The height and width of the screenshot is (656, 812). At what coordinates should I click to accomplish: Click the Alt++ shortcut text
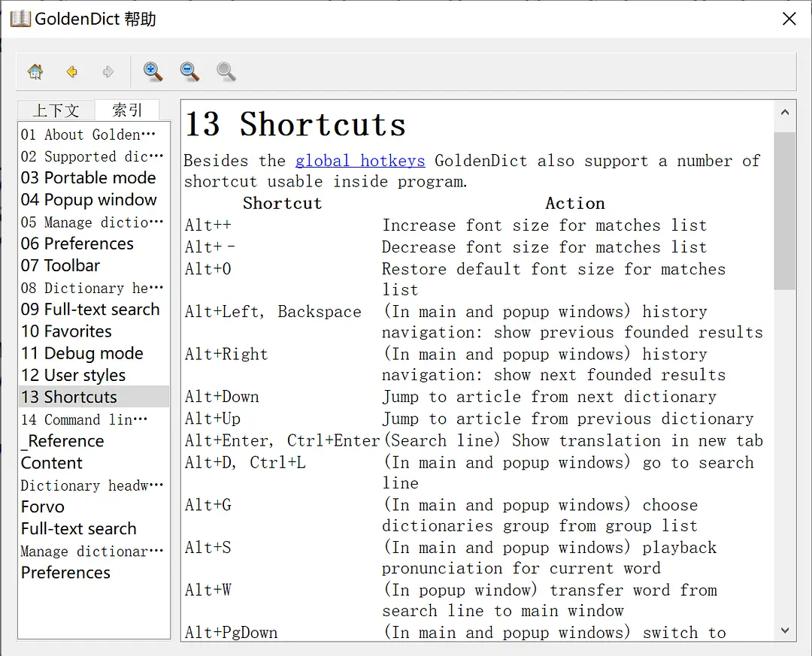pyautogui.click(x=208, y=225)
